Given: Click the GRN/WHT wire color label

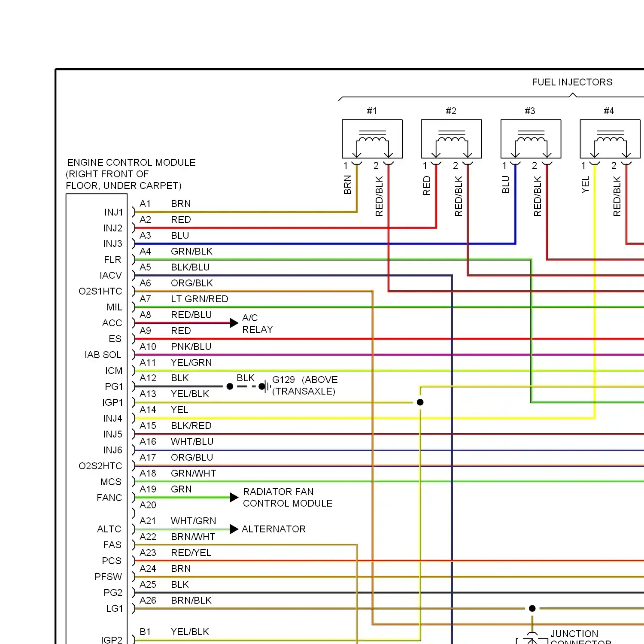Looking at the screenshot, I should click(x=194, y=473).
